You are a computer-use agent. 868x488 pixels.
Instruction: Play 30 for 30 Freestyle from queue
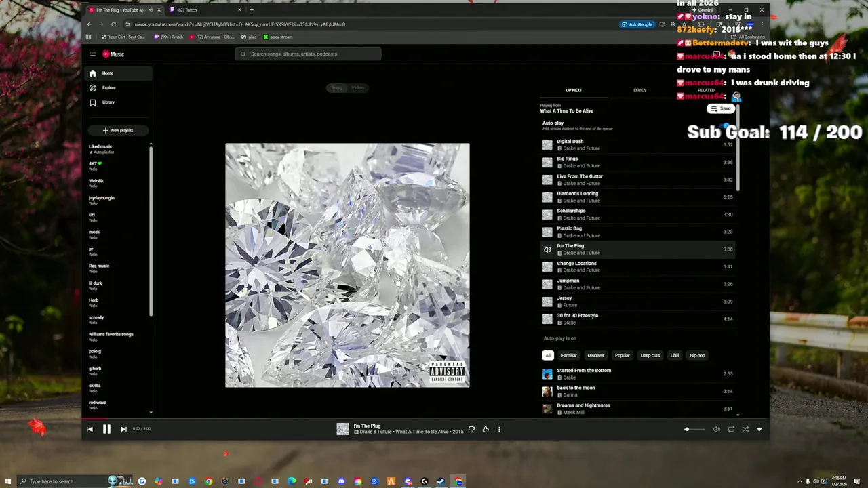[637, 319]
